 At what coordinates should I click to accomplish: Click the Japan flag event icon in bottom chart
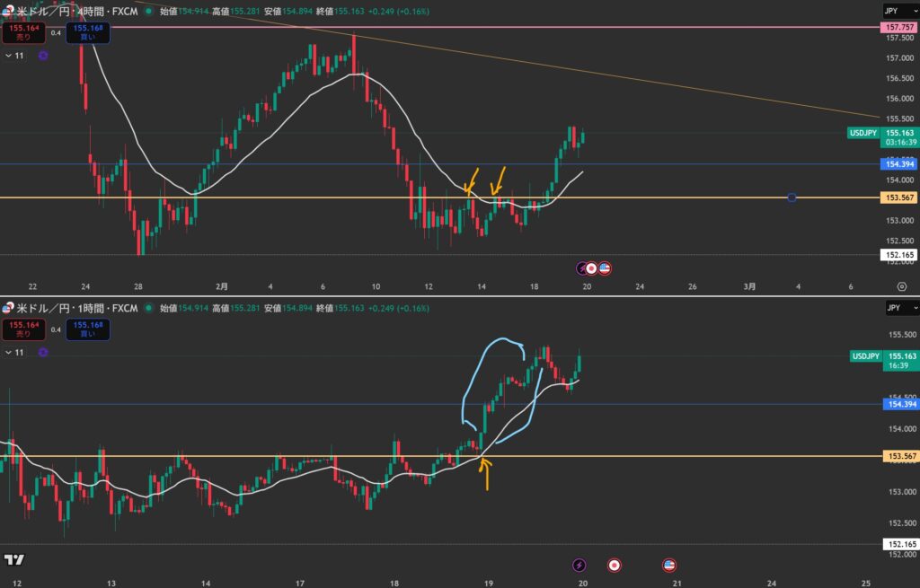point(615,565)
